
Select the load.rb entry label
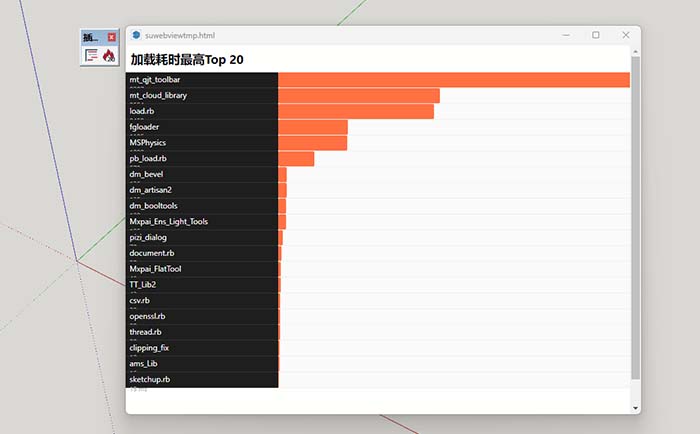pyautogui.click(x=142, y=111)
